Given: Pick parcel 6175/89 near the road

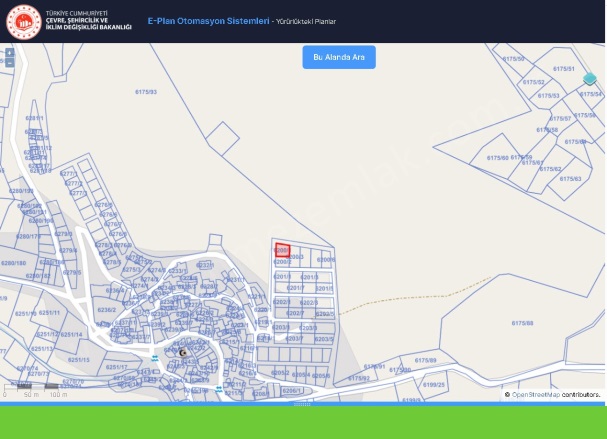Looking at the screenshot, I should (425, 360).
